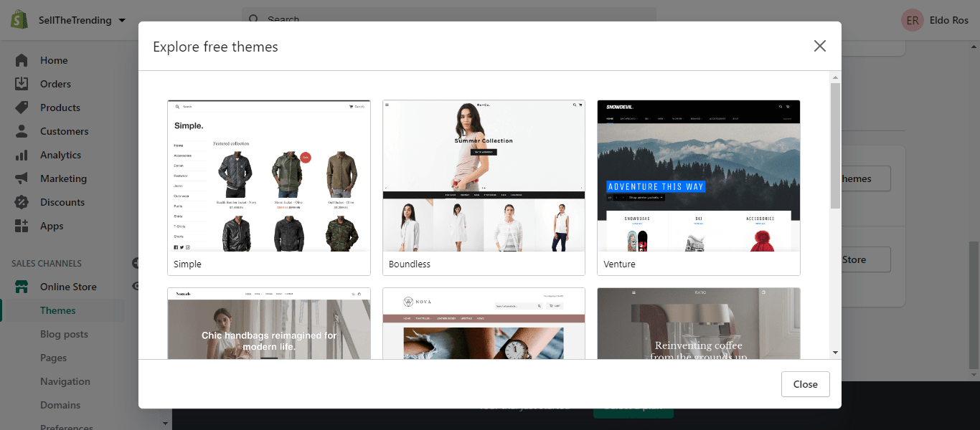The height and width of the screenshot is (430, 980).
Task: Select the chic handbags theme thumbnail
Action: coord(269,323)
